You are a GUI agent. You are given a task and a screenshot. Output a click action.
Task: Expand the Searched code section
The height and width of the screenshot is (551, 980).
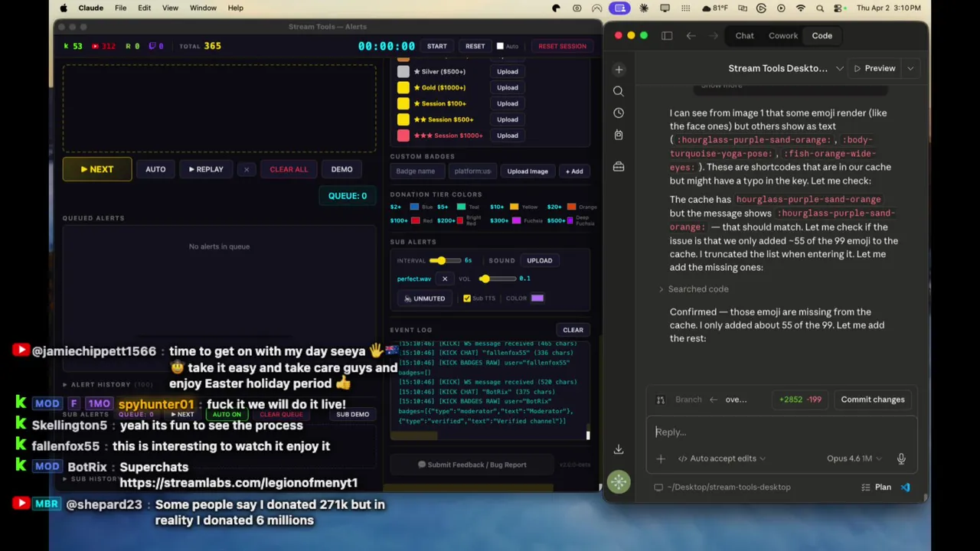pyautogui.click(x=694, y=289)
